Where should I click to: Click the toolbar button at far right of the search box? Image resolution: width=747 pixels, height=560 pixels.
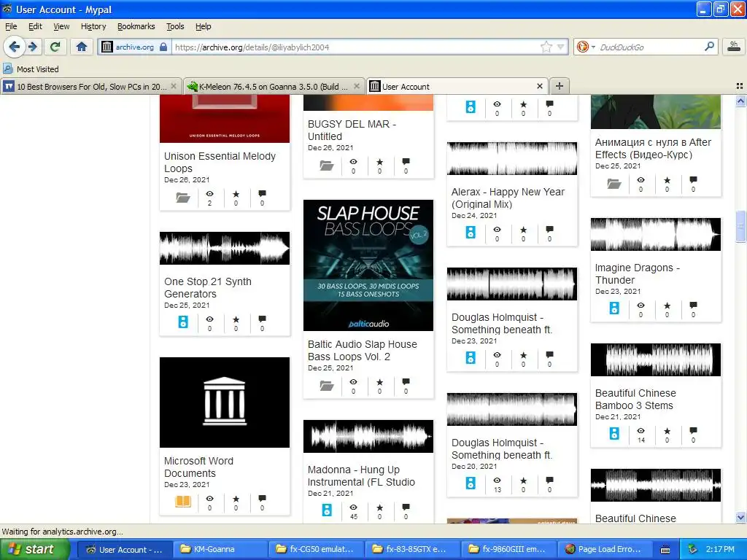734,46
